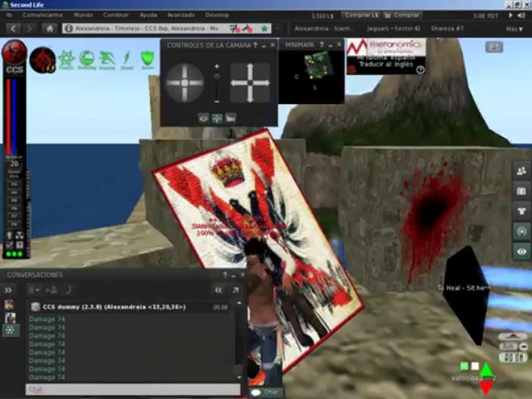Go forward with the navigation forward arrow
This screenshot has height=399, width=532.
pos(29,28)
